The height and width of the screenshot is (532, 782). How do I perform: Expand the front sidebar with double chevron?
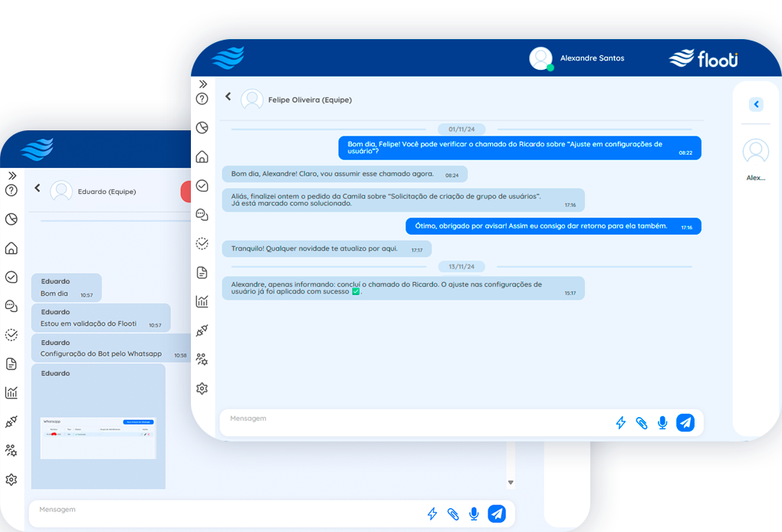[x=203, y=84]
